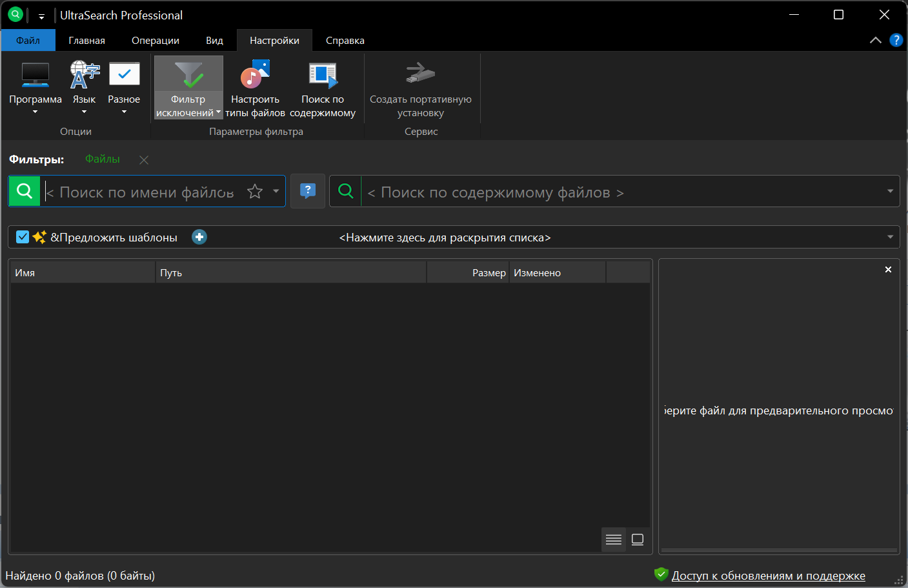Expand the file name search history dropdown
Screen dimensions: 908x588
[x=276, y=191]
